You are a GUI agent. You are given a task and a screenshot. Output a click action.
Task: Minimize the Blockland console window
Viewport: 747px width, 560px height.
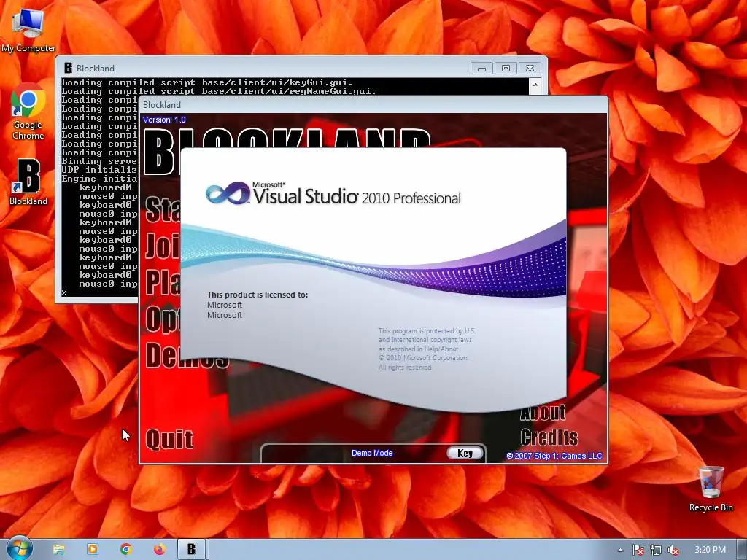[481, 69]
